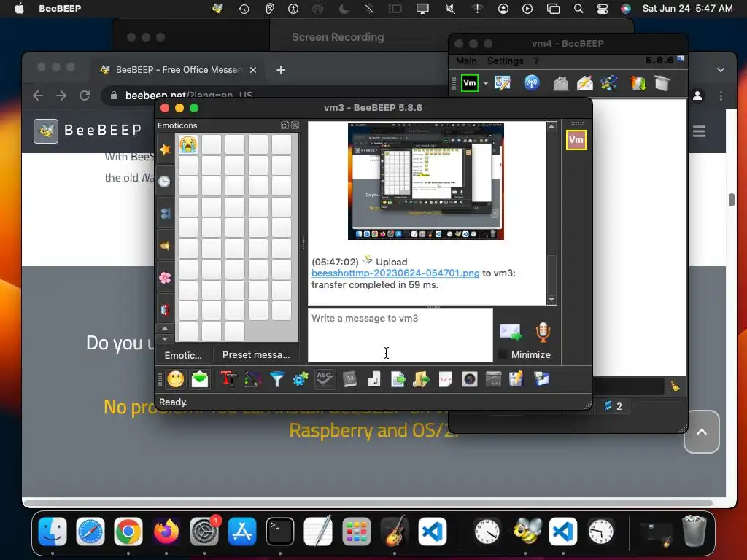Open the beesshottmp-20230624-054701.png link

(x=395, y=273)
